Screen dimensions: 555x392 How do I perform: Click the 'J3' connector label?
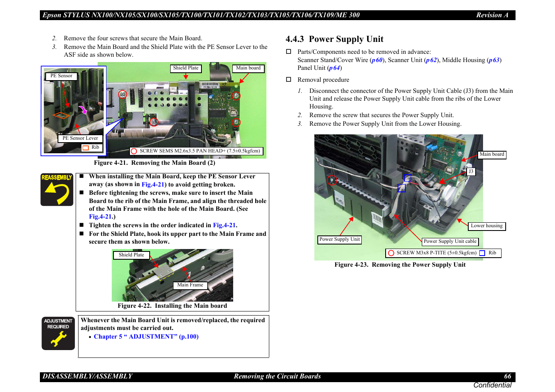coord(471,171)
